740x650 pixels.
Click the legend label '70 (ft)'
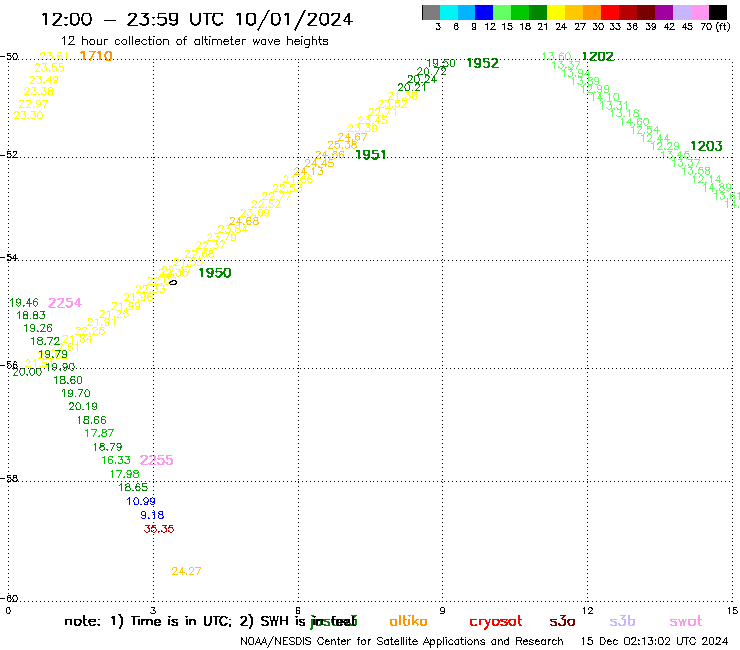[x=715, y=26]
